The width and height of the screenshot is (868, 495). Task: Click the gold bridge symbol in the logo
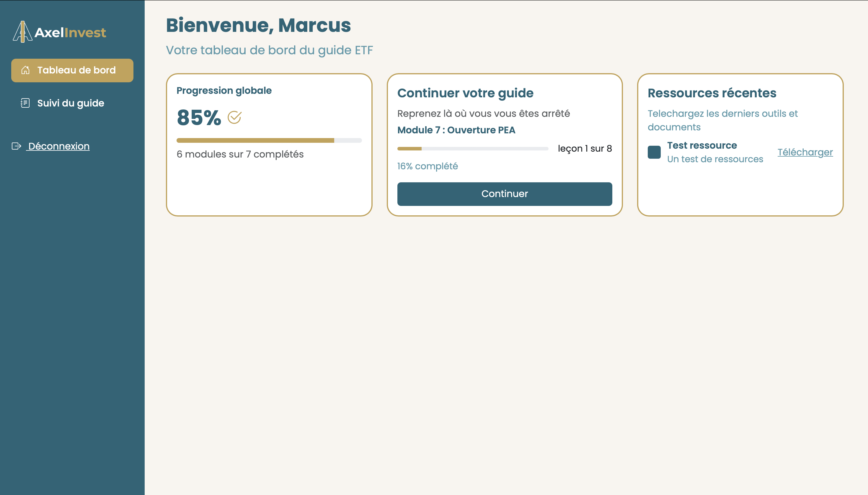[22, 32]
